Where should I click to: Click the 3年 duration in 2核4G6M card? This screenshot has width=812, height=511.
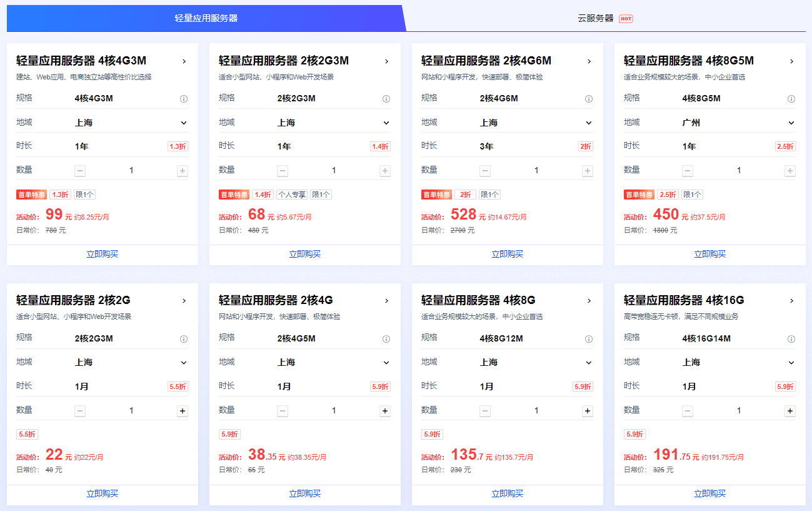pyautogui.click(x=487, y=146)
